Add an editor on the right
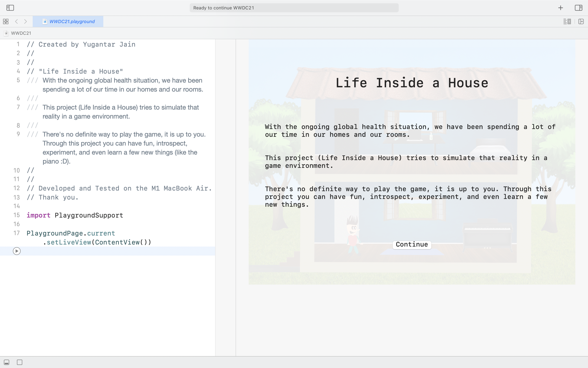 click(x=581, y=21)
